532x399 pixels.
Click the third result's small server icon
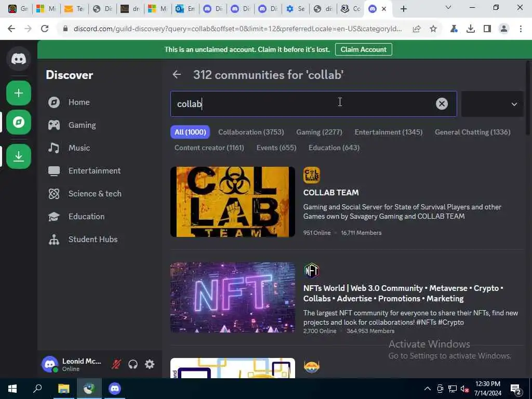312,366
